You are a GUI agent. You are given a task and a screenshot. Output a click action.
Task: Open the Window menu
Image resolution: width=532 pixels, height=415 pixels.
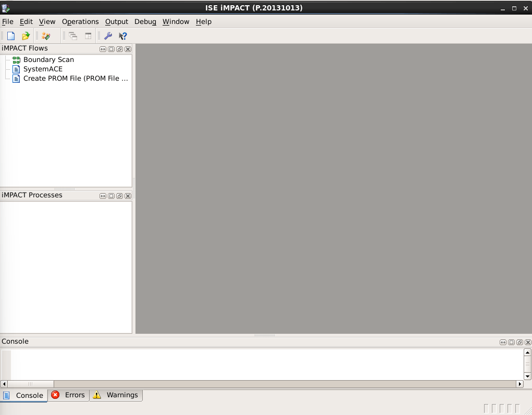click(x=176, y=22)
